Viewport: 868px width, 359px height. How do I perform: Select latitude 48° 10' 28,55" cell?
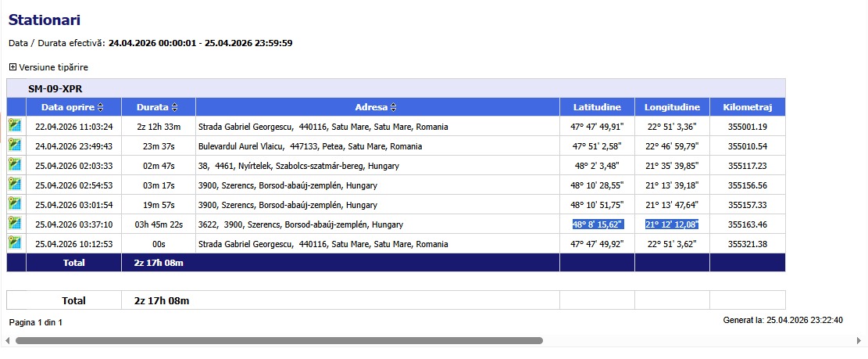tap(598, 185)
